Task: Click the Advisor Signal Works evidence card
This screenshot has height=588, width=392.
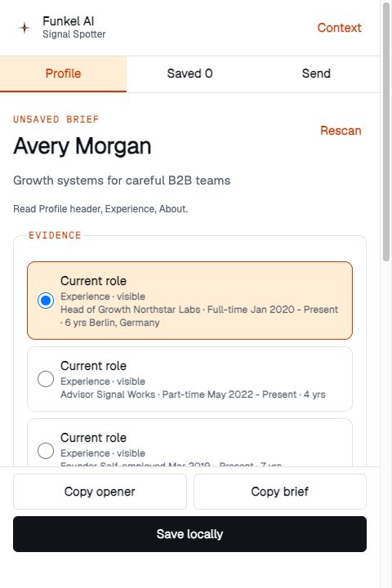Action: tap(189, 379)
